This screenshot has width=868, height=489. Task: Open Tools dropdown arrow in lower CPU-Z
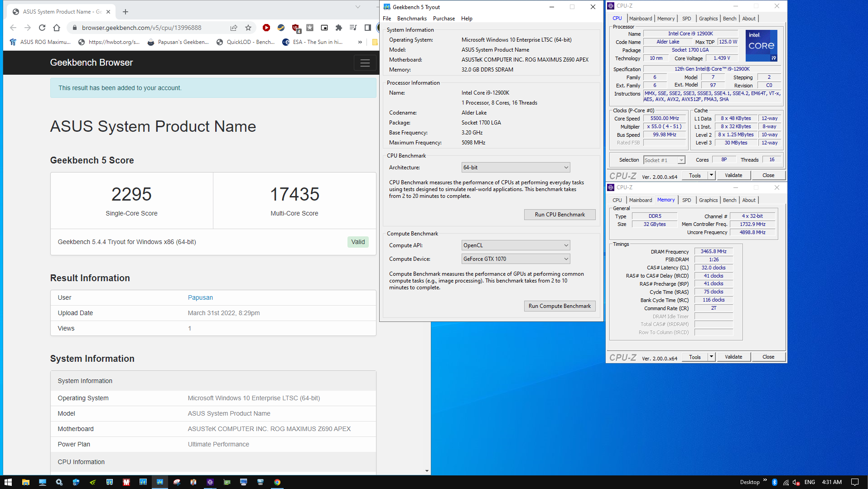[711, 357]
